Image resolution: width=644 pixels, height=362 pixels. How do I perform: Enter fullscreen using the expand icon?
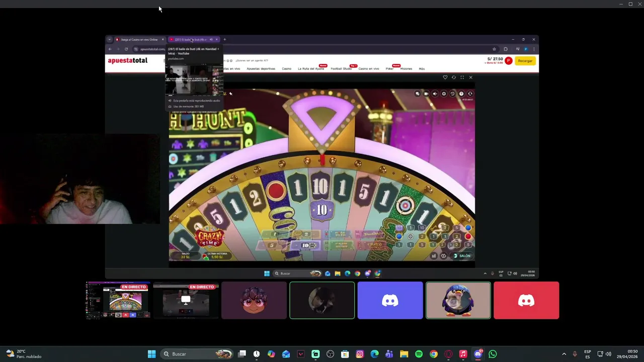(462, 77)
